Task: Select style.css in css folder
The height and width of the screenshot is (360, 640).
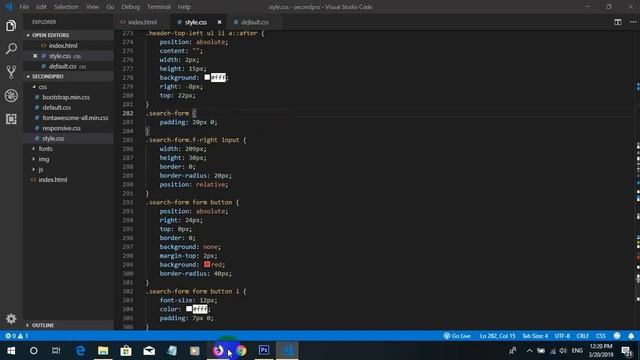Action: point(53,138)
